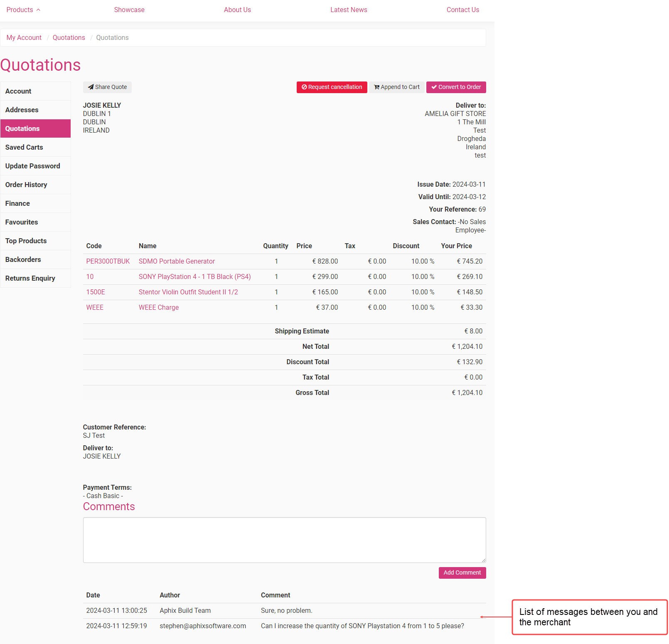
Task: Open the Returns Enquiry section
Action: coord(30,278)
